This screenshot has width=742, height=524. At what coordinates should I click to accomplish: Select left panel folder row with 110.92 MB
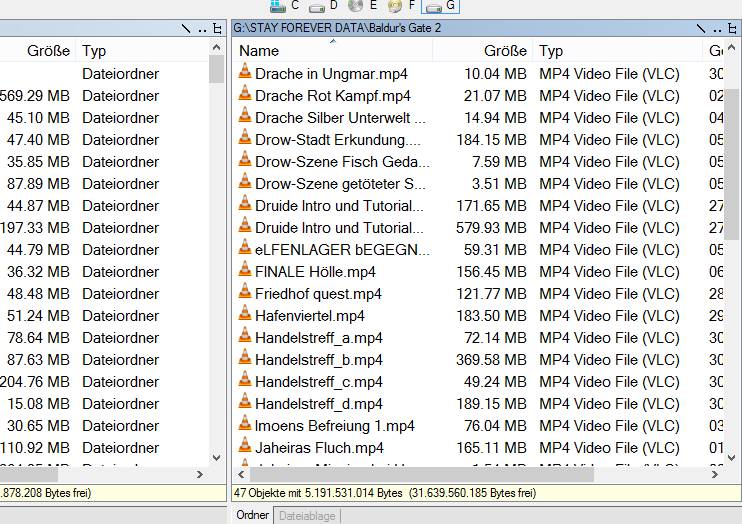pyautogui.click(x=104, y=448)
